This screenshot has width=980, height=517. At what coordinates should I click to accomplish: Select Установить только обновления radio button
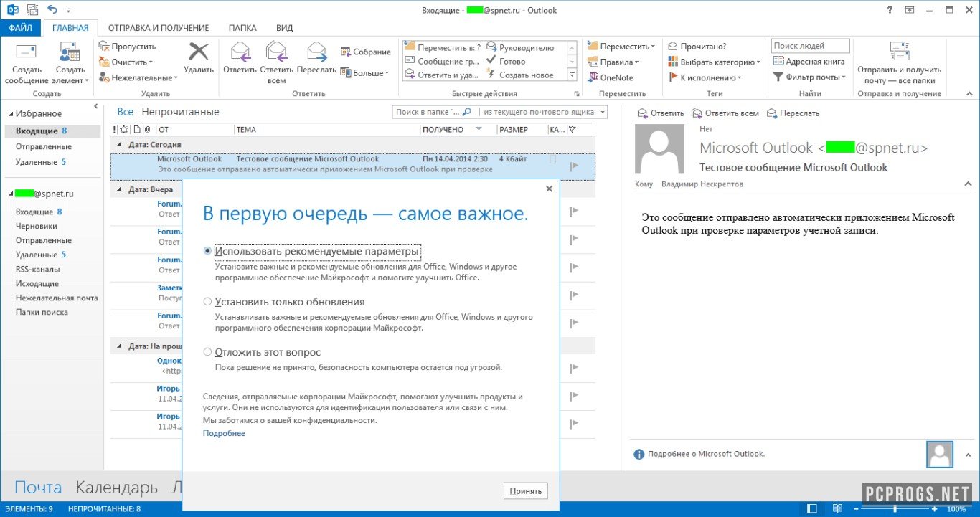208,302
